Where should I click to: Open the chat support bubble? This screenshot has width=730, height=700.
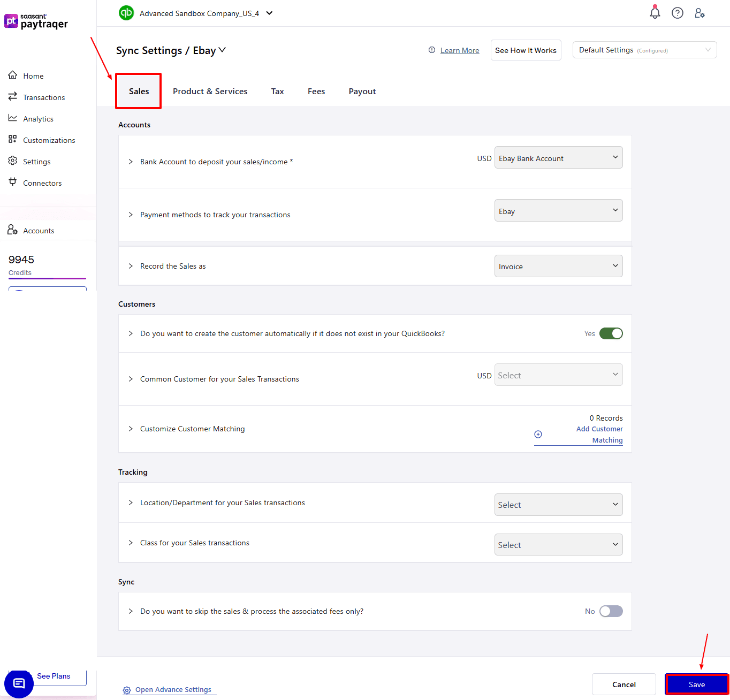point(19,683)
